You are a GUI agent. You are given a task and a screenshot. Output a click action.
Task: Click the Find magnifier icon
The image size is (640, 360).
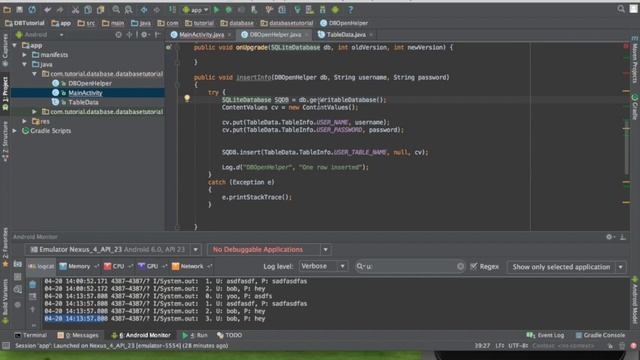coord(116,9)
